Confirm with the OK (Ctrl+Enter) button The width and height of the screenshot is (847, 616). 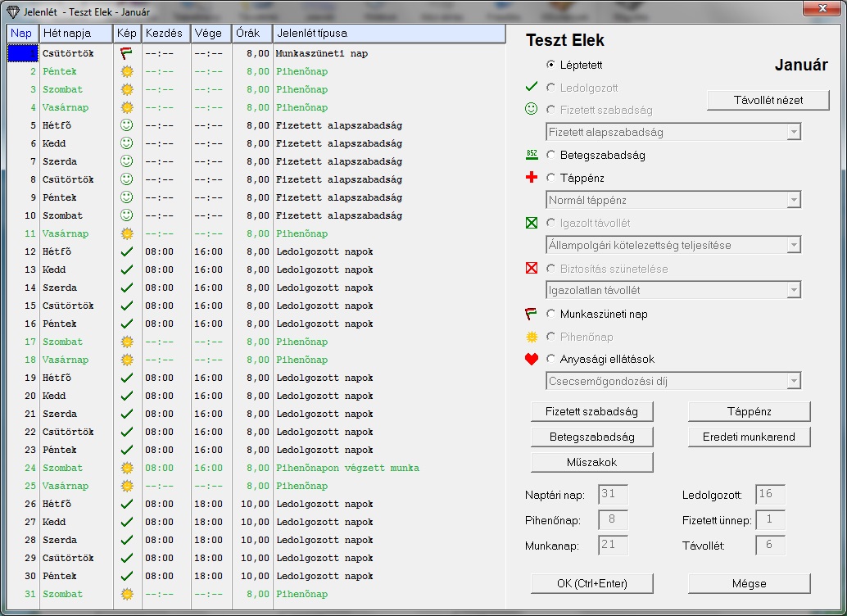(591, 583)
